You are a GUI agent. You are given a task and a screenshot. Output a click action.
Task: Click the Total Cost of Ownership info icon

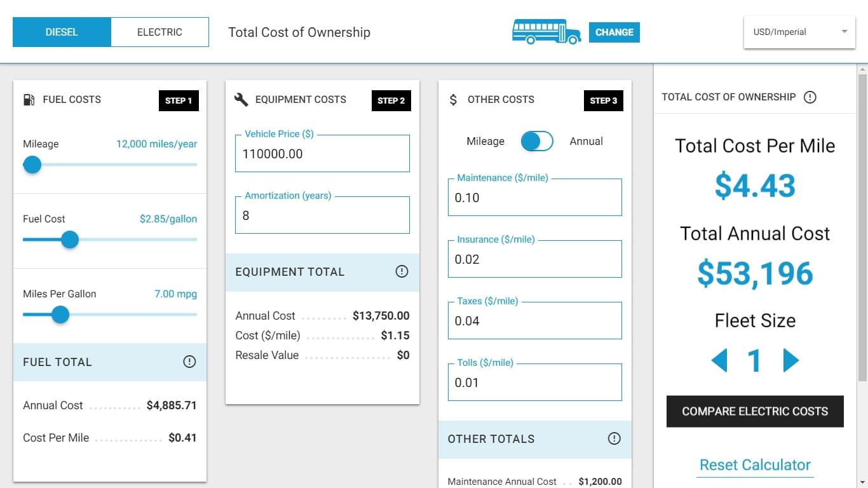810,97
